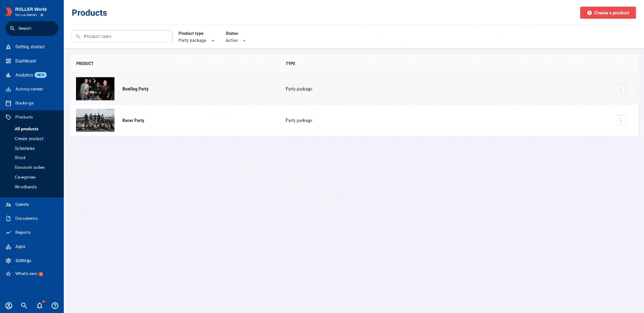644x313 pixels.
Task: Click the Apps icon in sidebar
Action: point(8,247)
